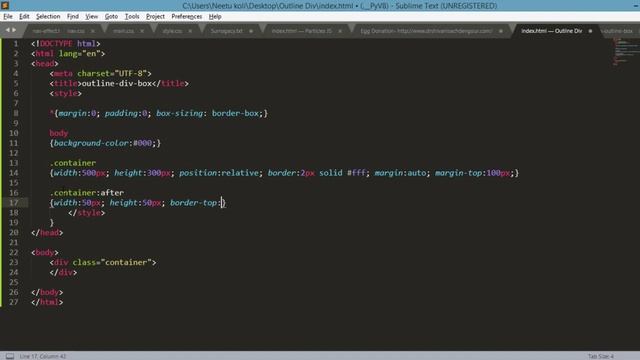Viewport: 640px width, 360px height.
Task: Open the Preferences menu
Action: (x=187, y=16)
